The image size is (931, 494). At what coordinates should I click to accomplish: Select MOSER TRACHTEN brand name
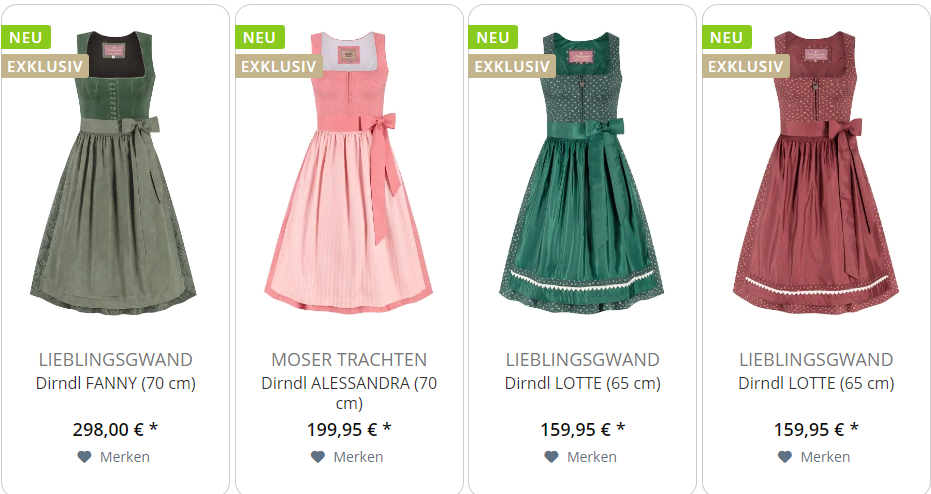[349, 359]
